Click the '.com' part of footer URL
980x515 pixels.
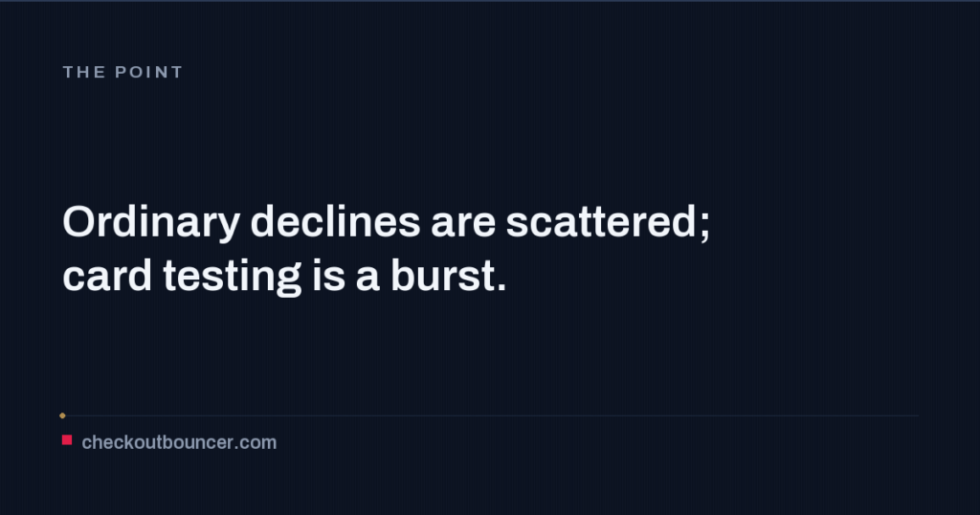point(255,442)
